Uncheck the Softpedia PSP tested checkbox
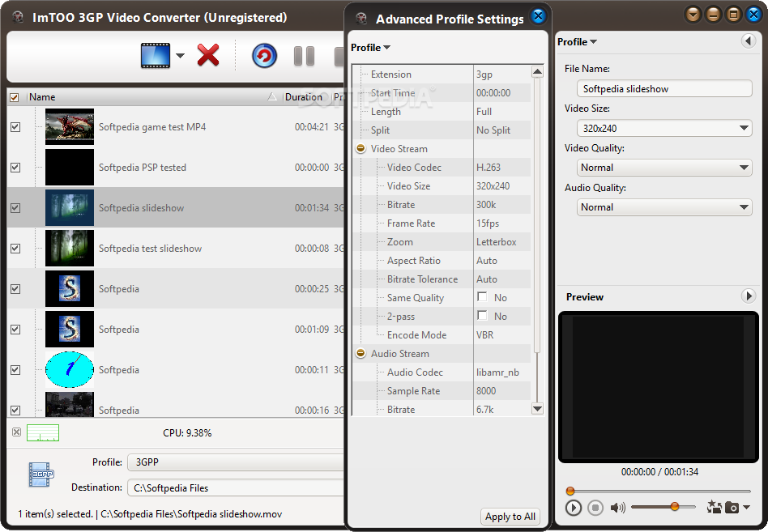The height and width of the screenshot is (532, 768). click(x=15, y=168)
